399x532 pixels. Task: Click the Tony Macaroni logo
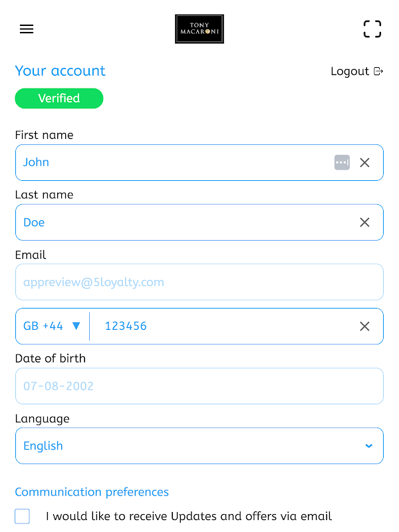tap(199, 29)
